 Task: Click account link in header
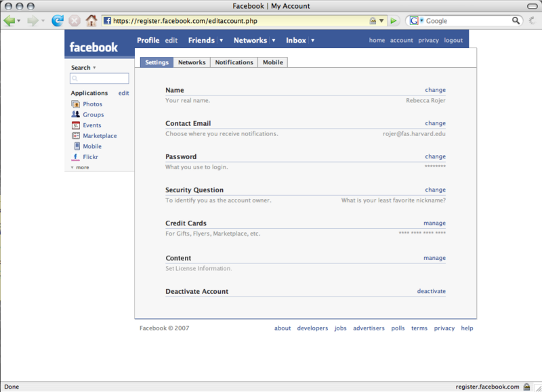pyautogui.click(x=401, y=41)
